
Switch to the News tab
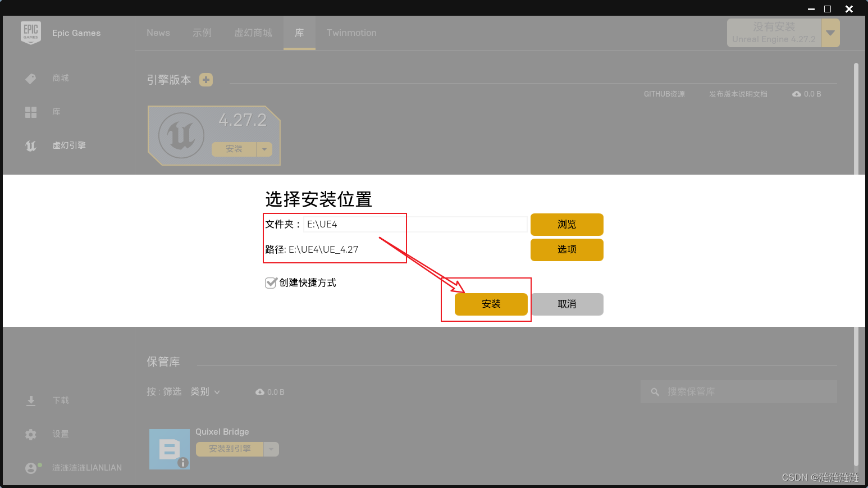158,33
